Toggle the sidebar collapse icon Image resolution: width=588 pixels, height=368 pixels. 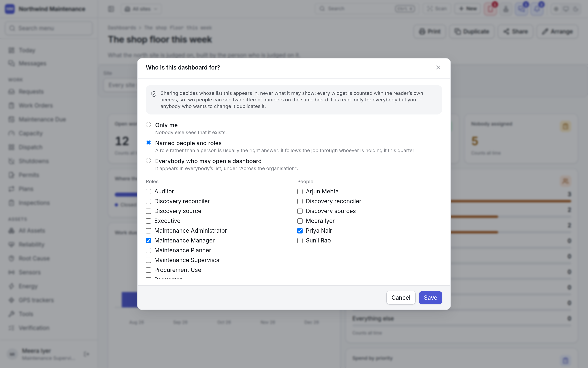(x=111, y=9)
